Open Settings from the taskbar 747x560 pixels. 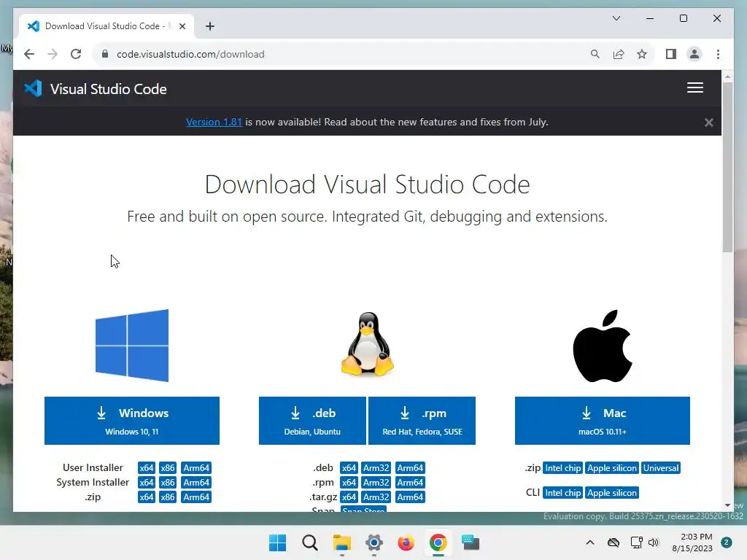click(x=374, y=542)
